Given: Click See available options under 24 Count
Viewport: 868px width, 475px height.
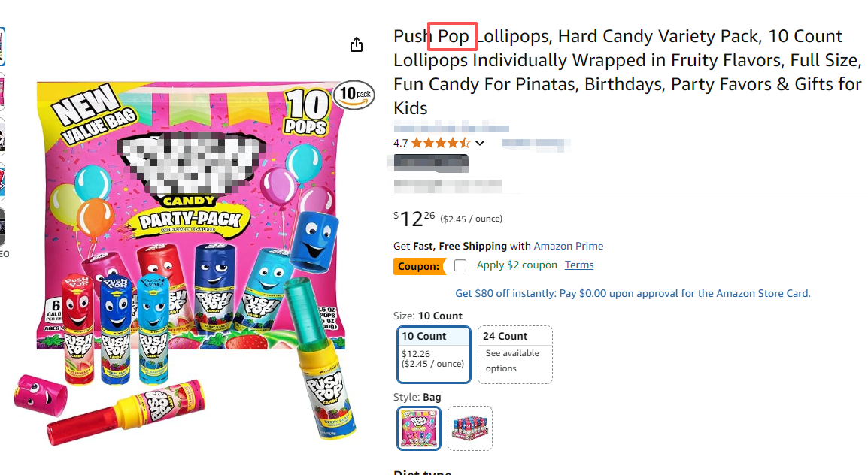Looking at the screenshot, I should coord(514,360).
